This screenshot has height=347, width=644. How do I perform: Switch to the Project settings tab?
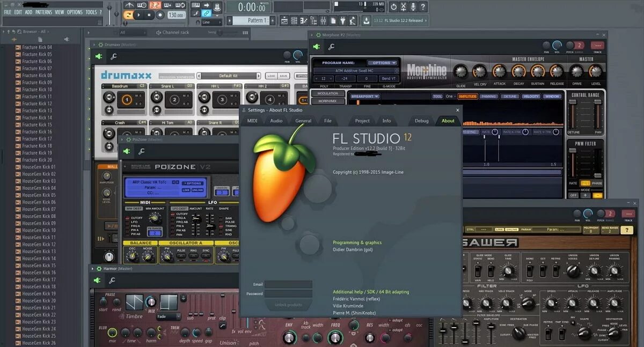[362, 121]
